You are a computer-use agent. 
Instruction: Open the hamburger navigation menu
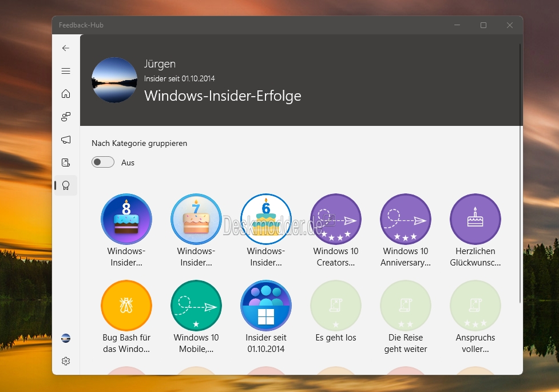point(66,71)
